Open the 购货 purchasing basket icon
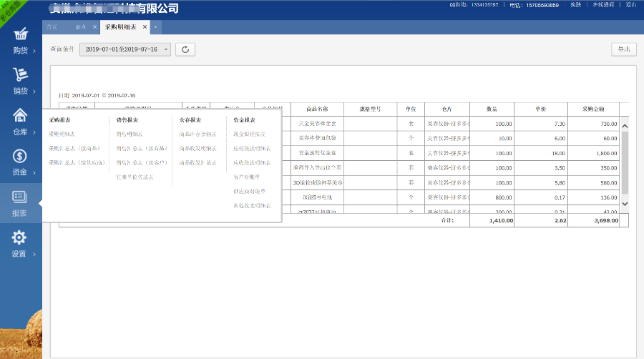644x359 pixels. pyautogui.click(x=21, y=35)
